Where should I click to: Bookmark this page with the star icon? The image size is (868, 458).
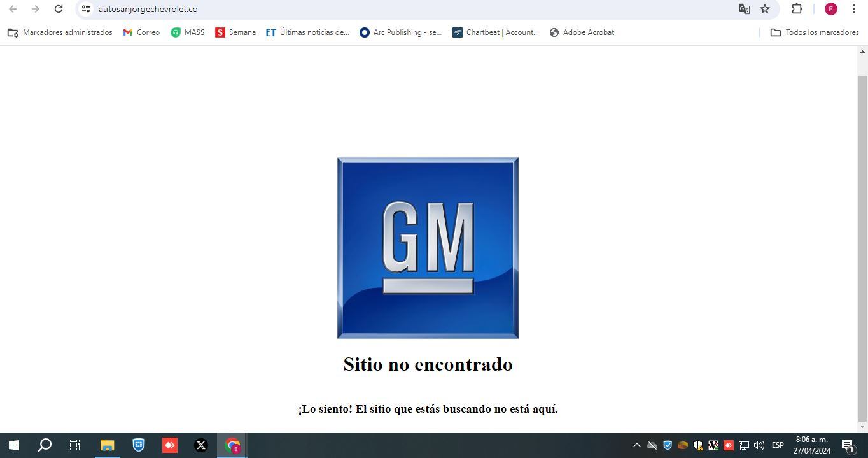coord(764,9)
